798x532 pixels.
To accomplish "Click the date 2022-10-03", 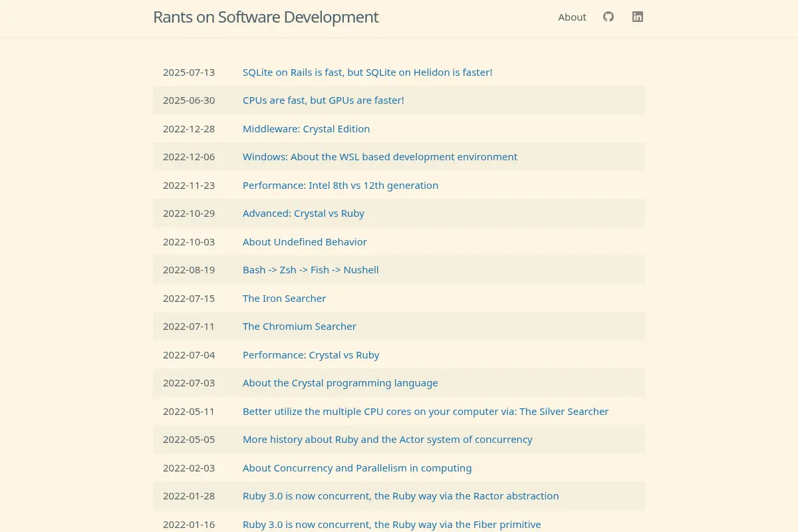I will [189, 241].
